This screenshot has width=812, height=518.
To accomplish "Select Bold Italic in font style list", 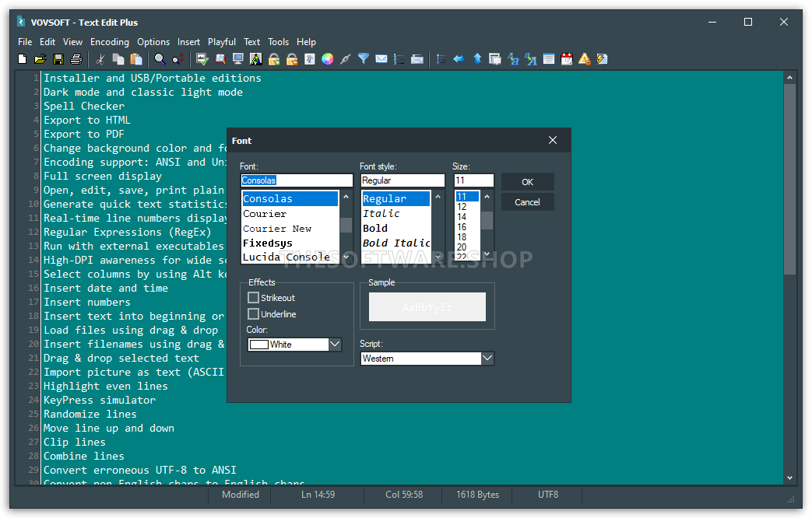I will pyautogui.click(x=396, y=243).
